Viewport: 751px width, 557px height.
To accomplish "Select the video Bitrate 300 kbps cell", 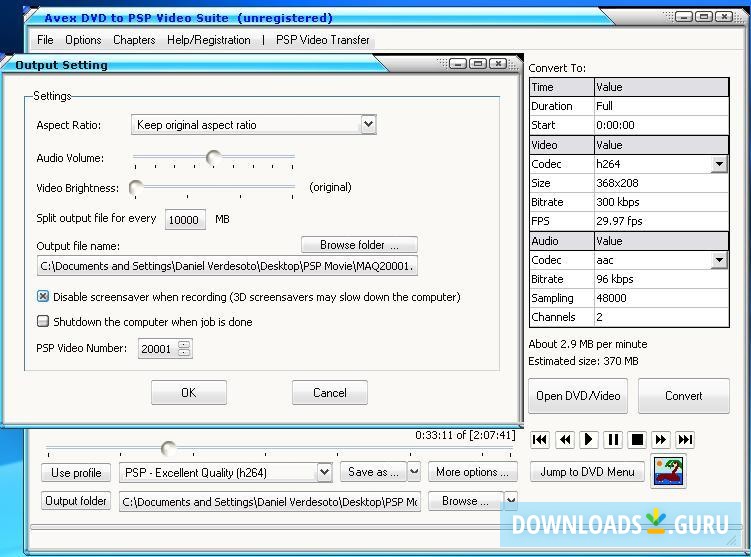I will [661, 202].
